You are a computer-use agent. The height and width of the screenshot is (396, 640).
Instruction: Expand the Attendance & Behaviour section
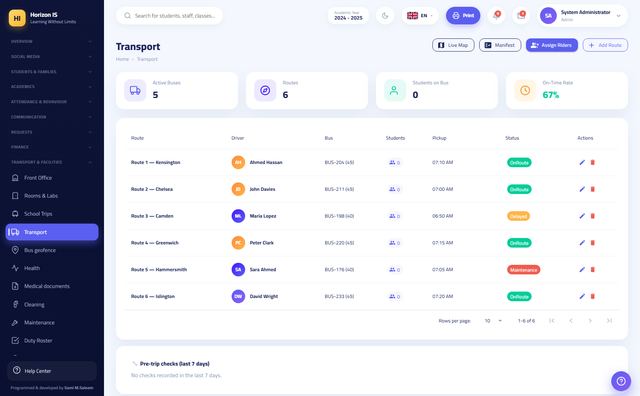coord(52,102)
